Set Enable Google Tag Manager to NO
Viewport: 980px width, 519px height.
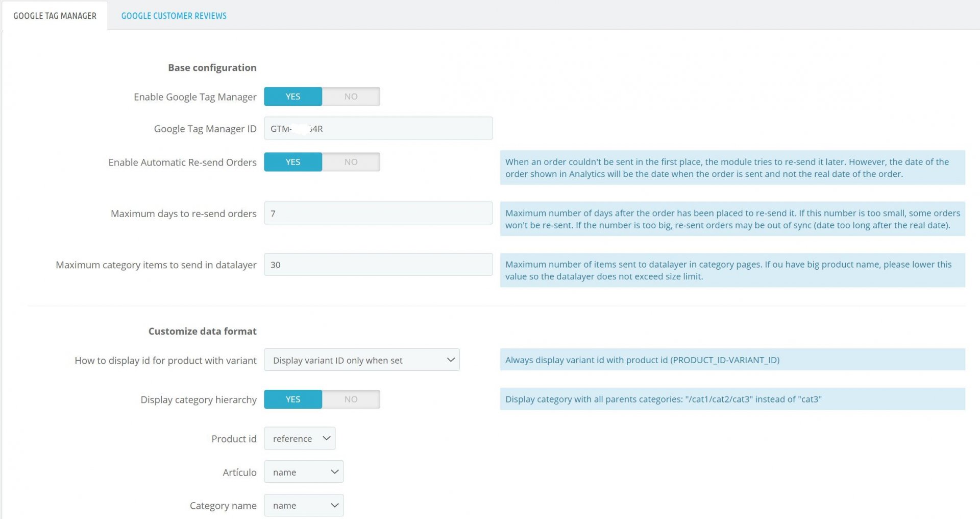point(351,97)
